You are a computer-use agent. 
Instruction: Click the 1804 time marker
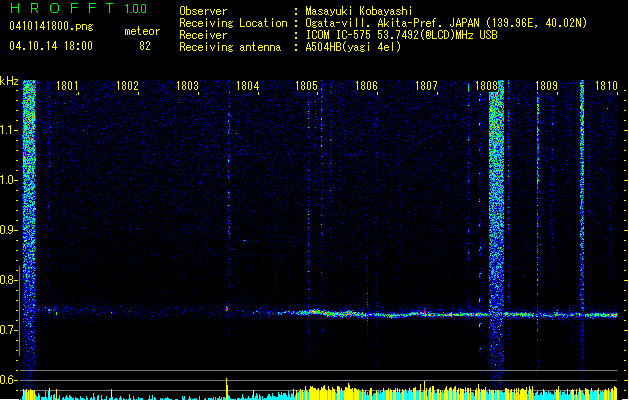coord(248,86)
